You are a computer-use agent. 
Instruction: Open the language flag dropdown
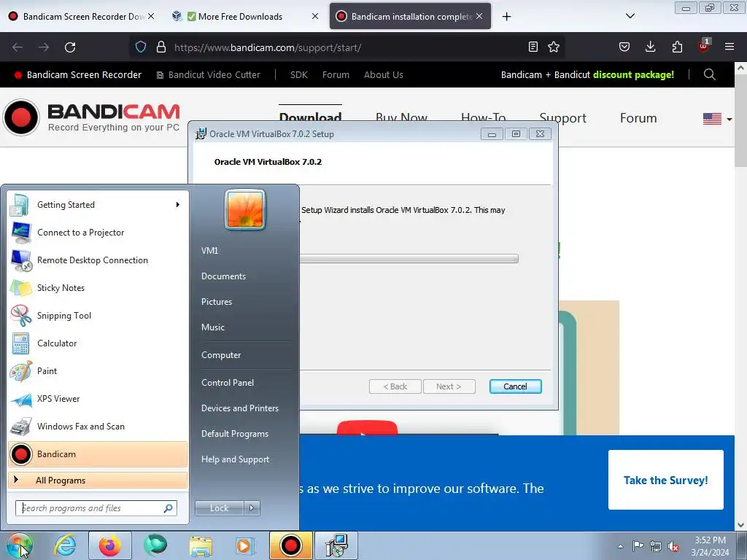[718, 119]
